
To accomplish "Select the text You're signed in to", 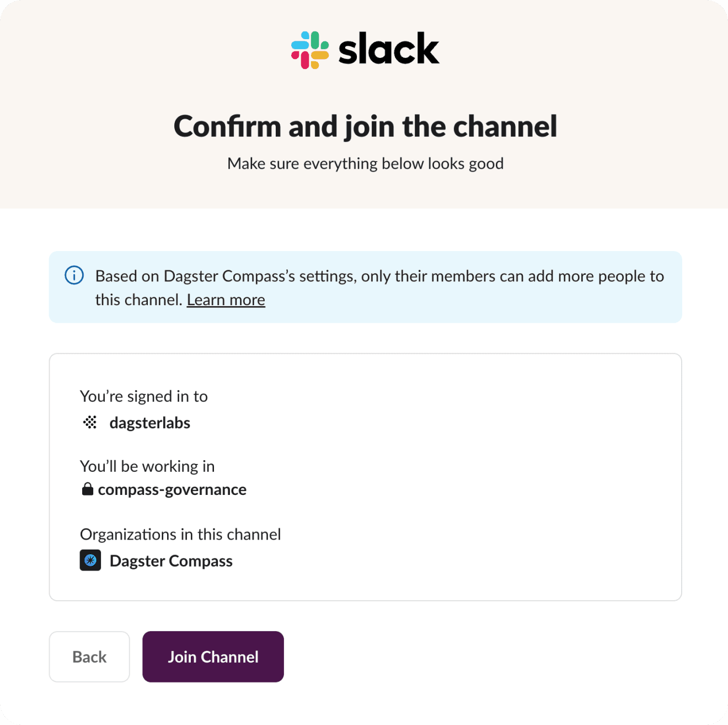I will (x=144, y=396).
